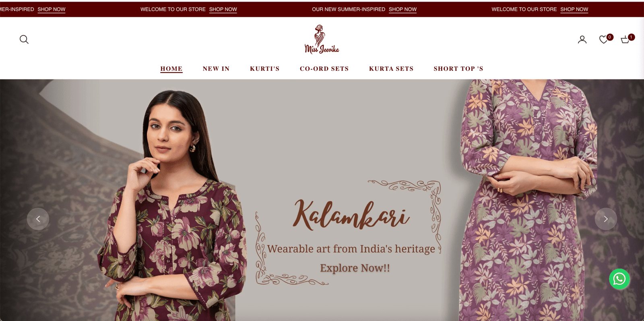Open the shopping basket cart icon
Screen dimensions: 644x321
tap(625, 39)
